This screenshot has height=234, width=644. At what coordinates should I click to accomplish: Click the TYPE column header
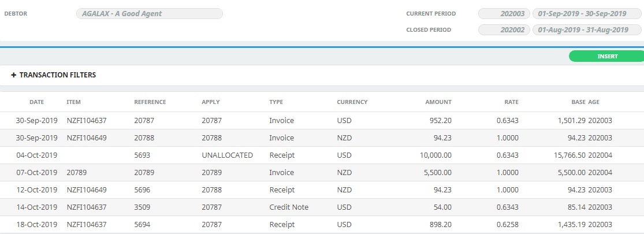click(x=276, y=102)
